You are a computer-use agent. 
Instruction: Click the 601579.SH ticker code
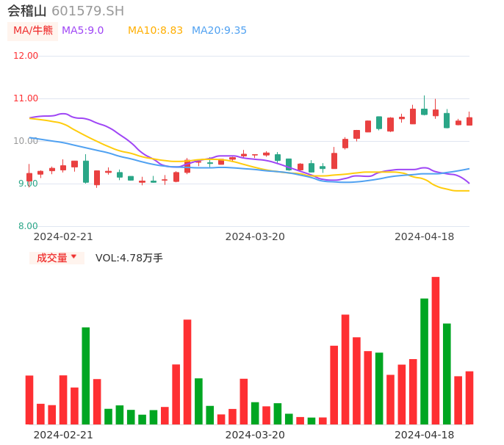click(87, 11)
